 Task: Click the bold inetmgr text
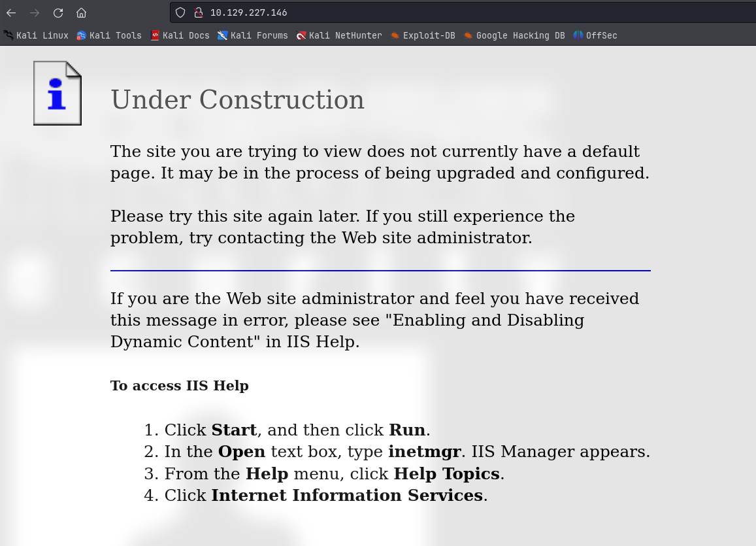[424, 452]
